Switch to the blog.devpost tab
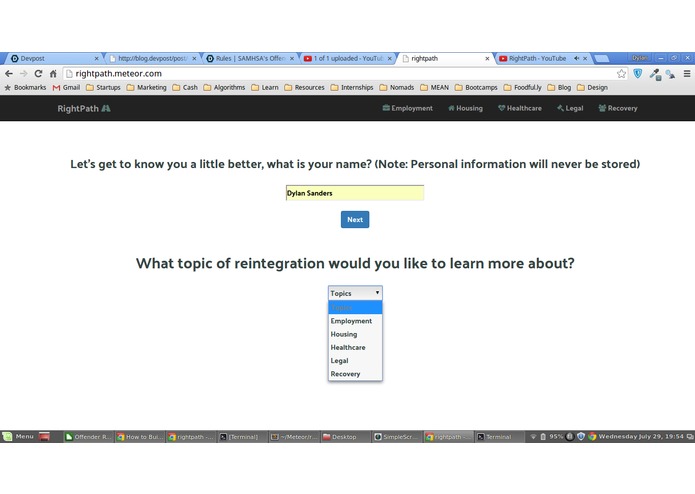 click(x=151, y=58)
